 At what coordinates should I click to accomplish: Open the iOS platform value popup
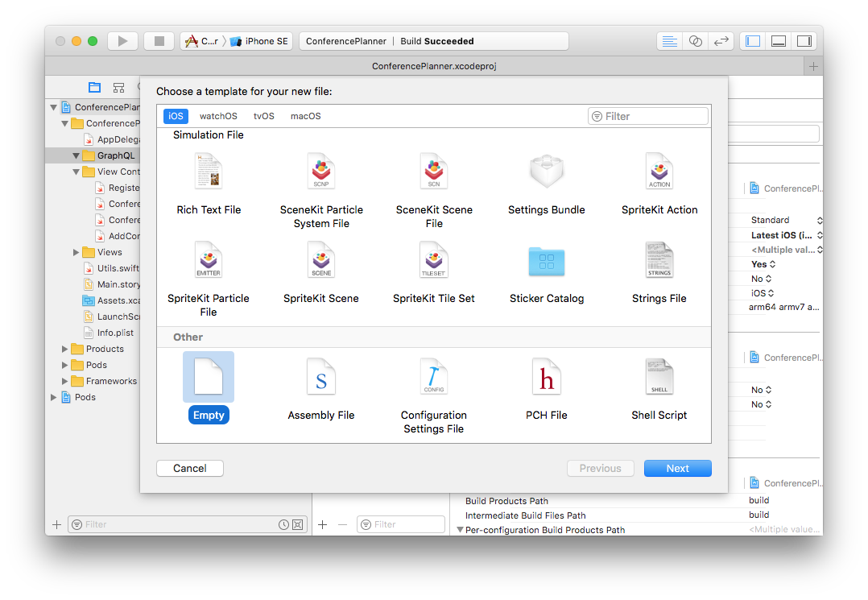pyautogui.click(x=763, y=293)
